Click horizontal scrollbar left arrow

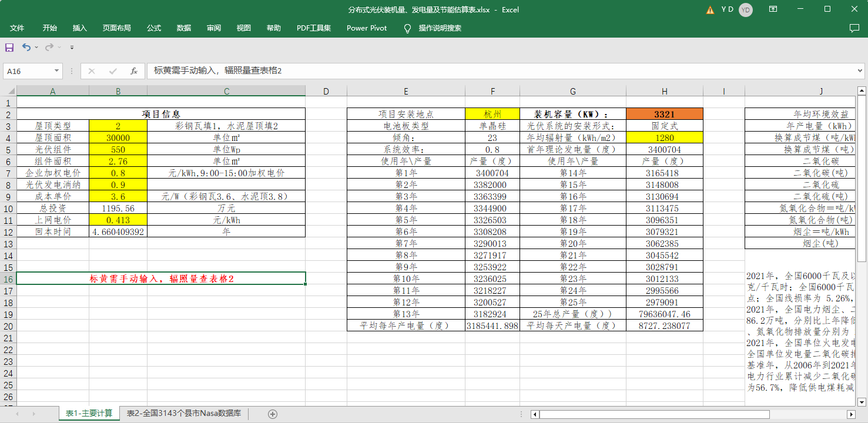point(535,414)
